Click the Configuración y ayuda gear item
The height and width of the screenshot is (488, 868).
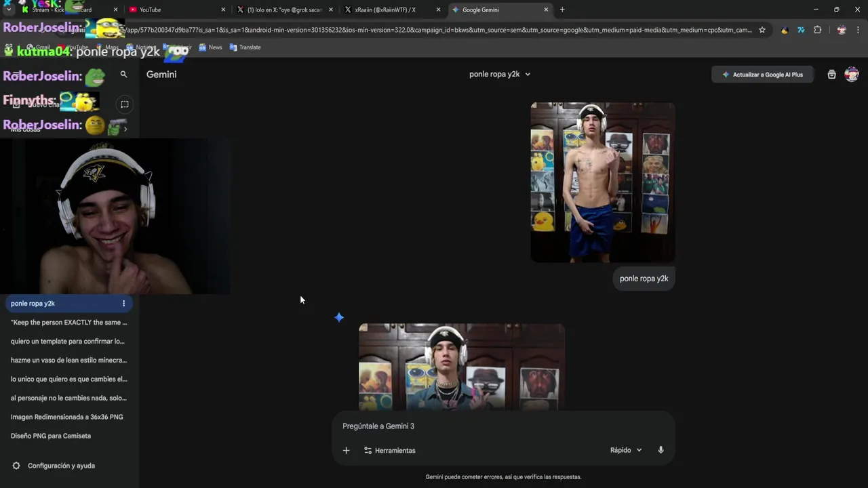54,466
